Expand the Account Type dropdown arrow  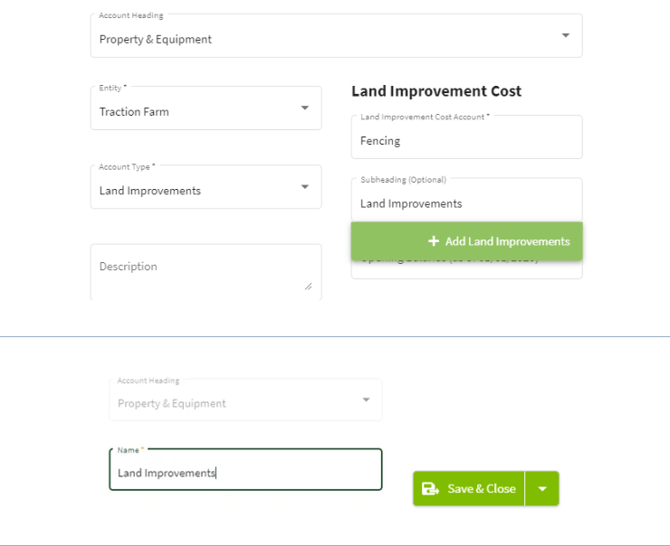[x=305, y=188]
